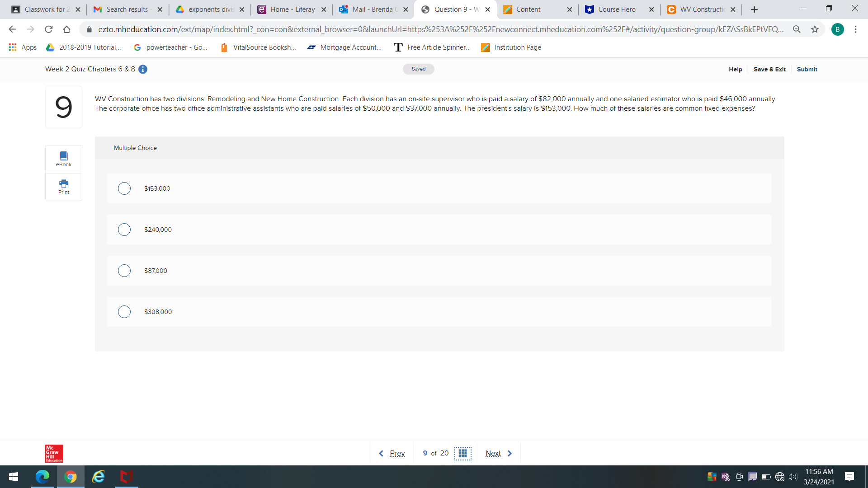Select the $308,000 answer option
Screen dimensions: 868x488
point(124,312)
